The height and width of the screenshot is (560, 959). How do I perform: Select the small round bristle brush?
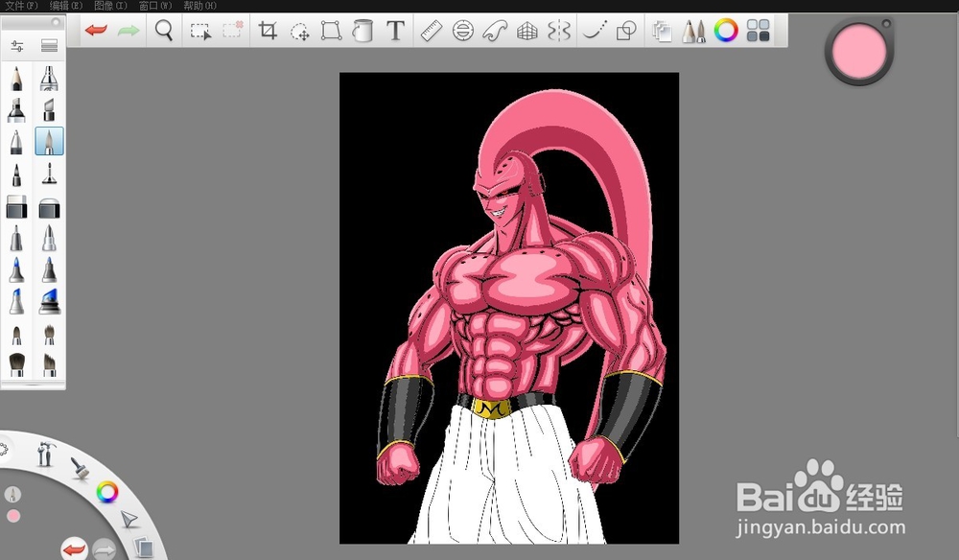pos(16,335)
